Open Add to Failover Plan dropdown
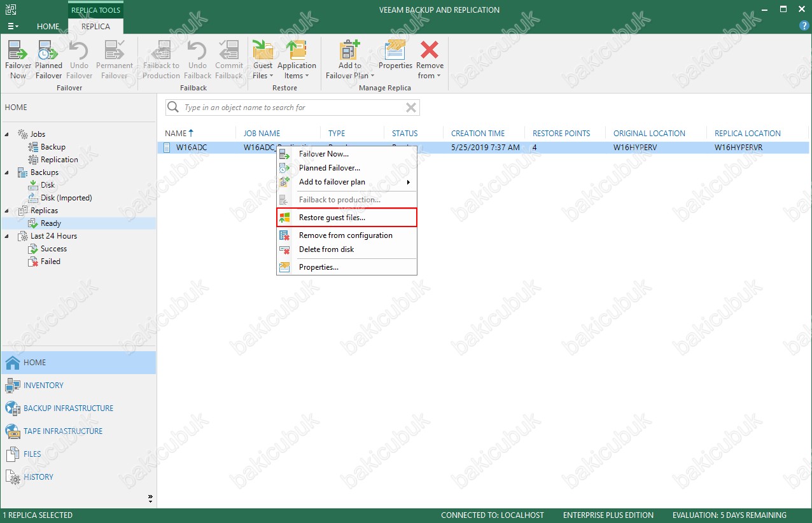 click(x=349, y=60)
